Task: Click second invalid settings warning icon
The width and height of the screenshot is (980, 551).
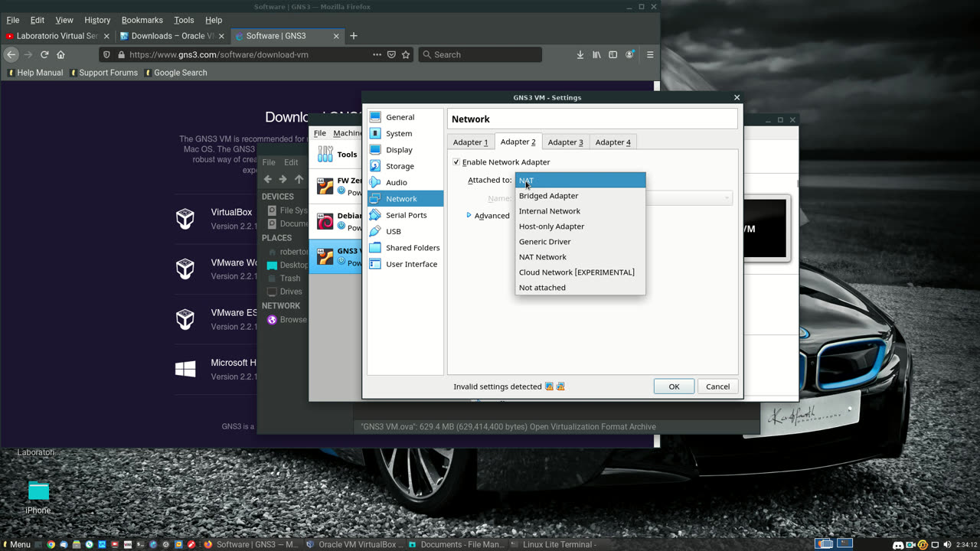Action: point(560,386)
